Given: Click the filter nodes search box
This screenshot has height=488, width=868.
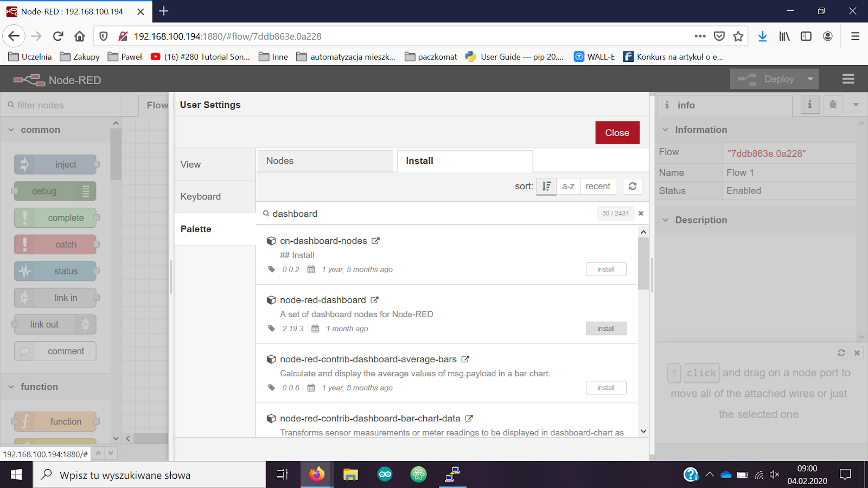Looking at the screenshot, I should pyautogui.click(x=61, y=105).
